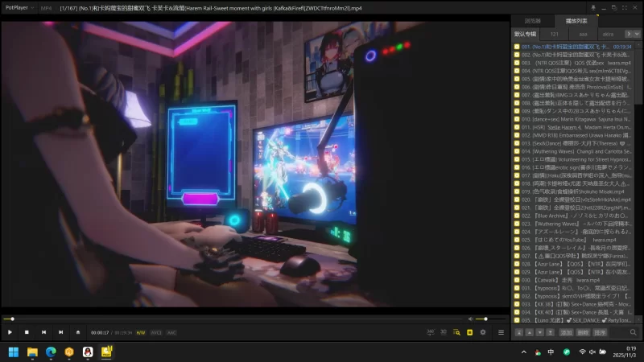The height and width of the screenshot is (362, 644).
Task: Click file icon beside playlist entry 019
Action: click(x=517, y=191)
